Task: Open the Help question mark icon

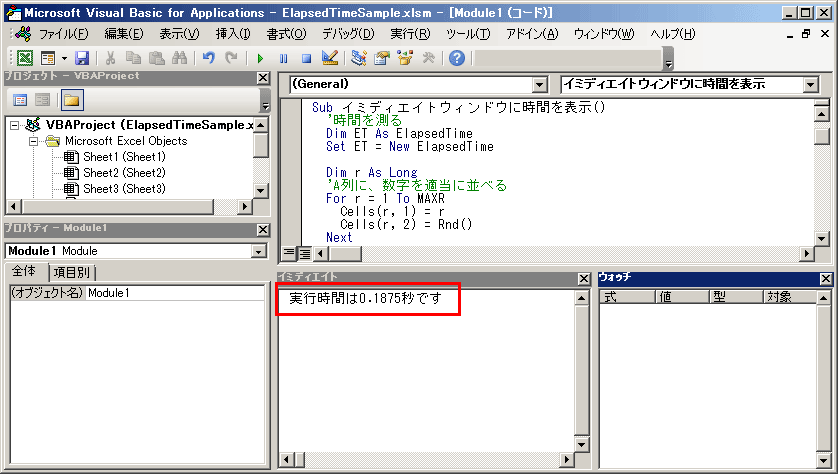Action: (x=457, y=58)
